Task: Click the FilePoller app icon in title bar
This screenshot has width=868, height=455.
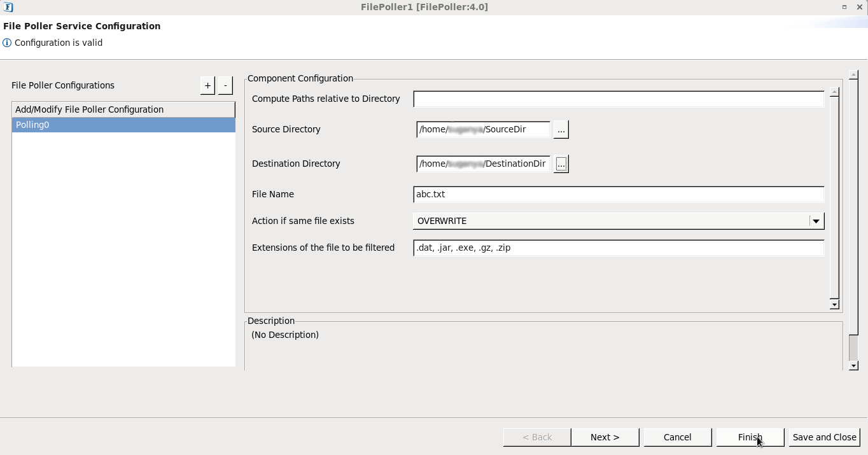Action: click(x=8, y=7)
